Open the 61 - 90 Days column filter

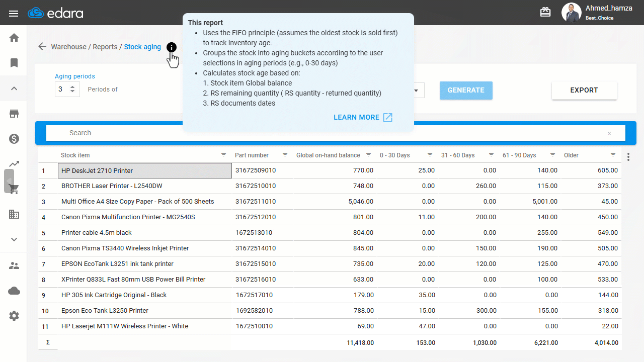point(553,155)
